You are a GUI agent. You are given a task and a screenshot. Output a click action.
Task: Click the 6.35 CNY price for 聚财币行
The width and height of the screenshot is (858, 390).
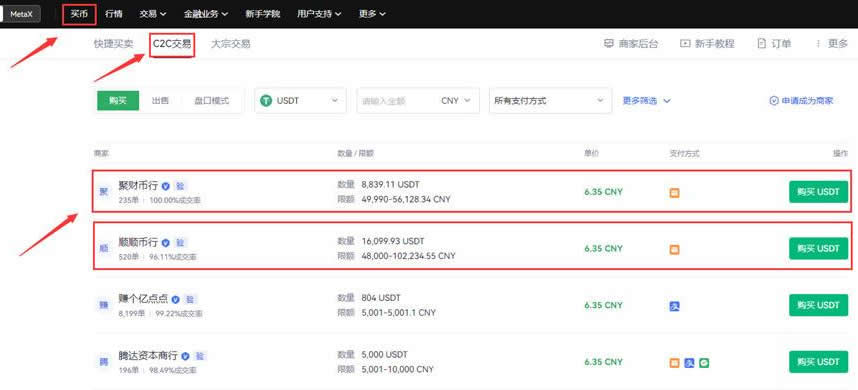tap(604, 192)
